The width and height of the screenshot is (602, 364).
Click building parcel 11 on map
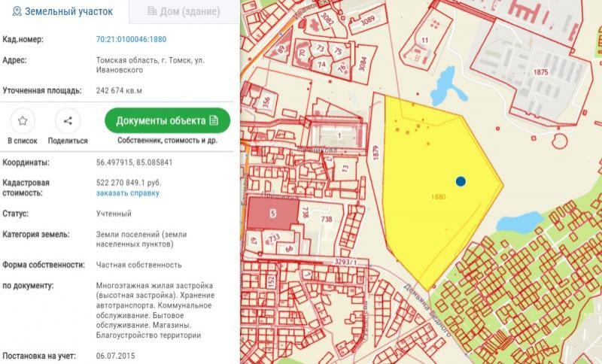pyautogui.click(x=425, y=40)
